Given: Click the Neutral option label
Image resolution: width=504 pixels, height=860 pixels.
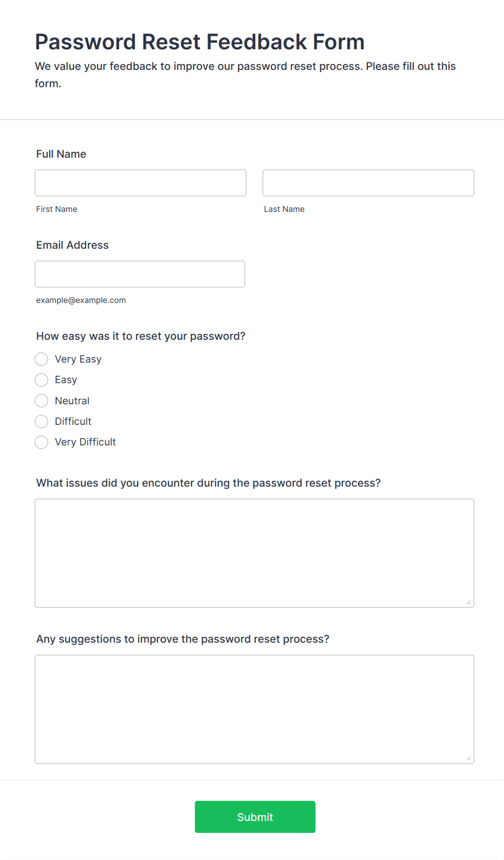Looking at the screenshot, I should click(x=72, y=401).
